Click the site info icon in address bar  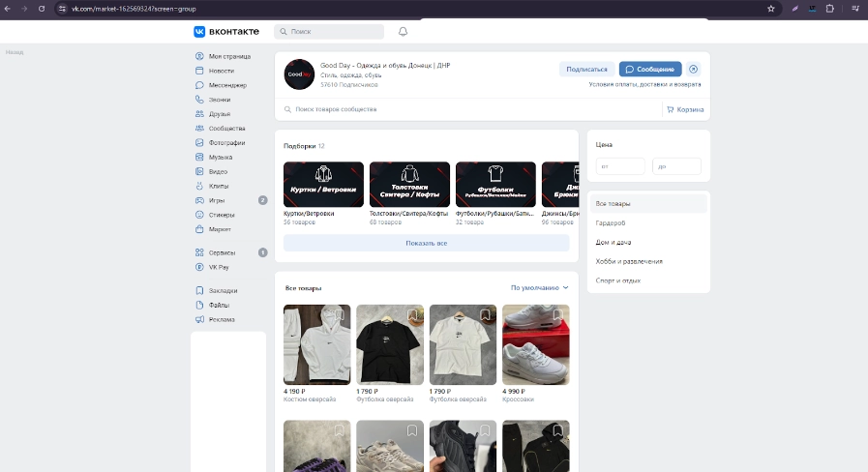tap(62, 9)
